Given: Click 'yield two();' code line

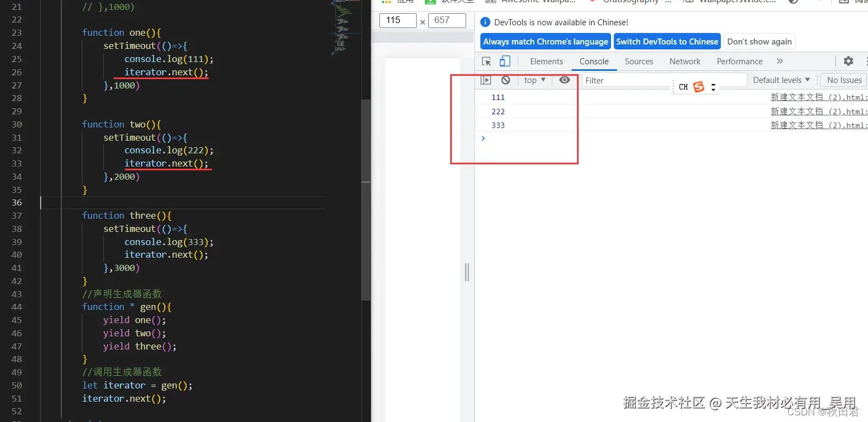Looking at the screenshot, I should click(135, 334).
